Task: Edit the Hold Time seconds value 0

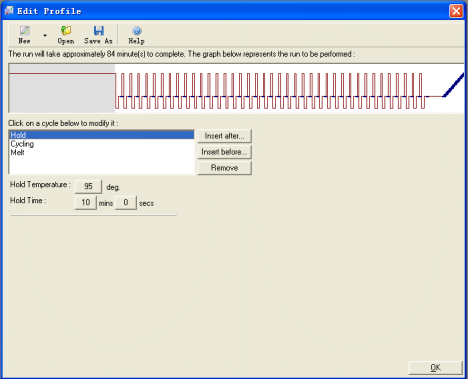Action: coord(126,202)
